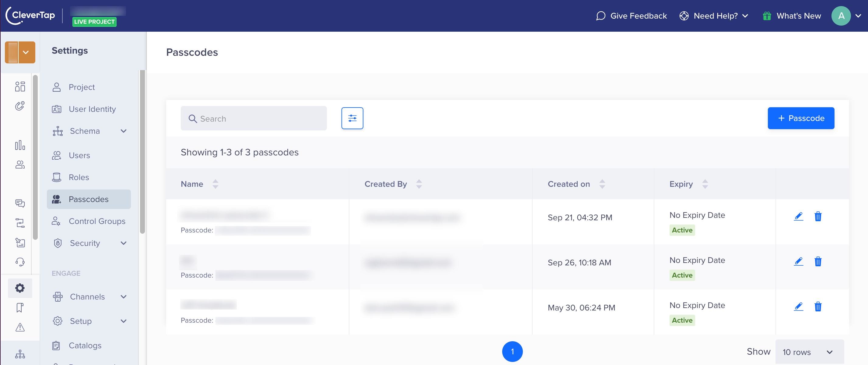
Task: Open the user avatar A menu
Action: [x=841, y=16]
